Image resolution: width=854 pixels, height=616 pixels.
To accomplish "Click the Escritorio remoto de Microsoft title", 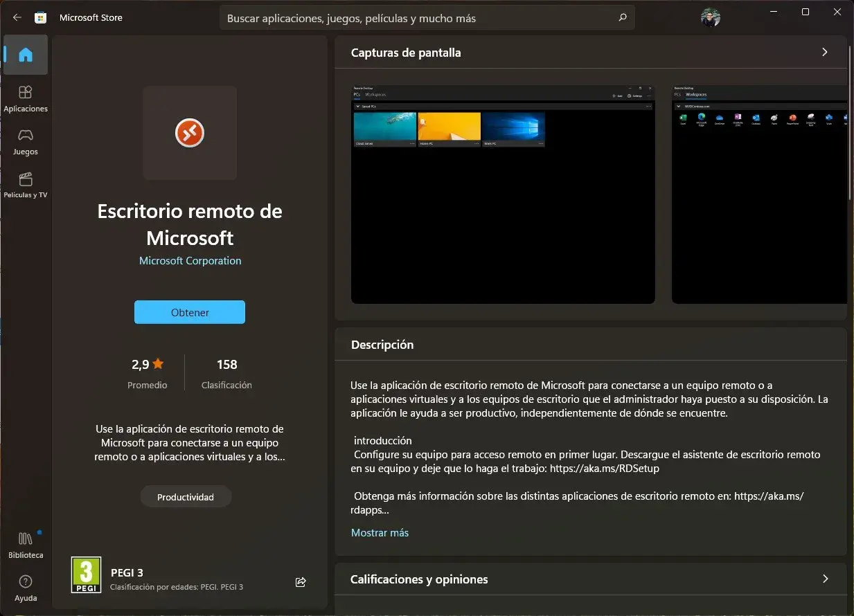I will tap(190, 224).
